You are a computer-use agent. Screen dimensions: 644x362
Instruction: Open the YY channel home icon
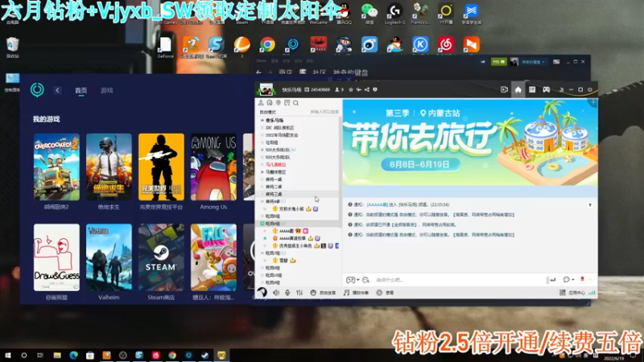518,89
